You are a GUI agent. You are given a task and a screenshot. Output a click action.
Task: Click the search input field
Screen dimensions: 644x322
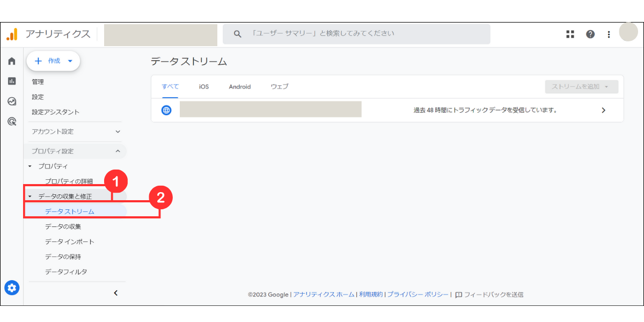point(356,34)
